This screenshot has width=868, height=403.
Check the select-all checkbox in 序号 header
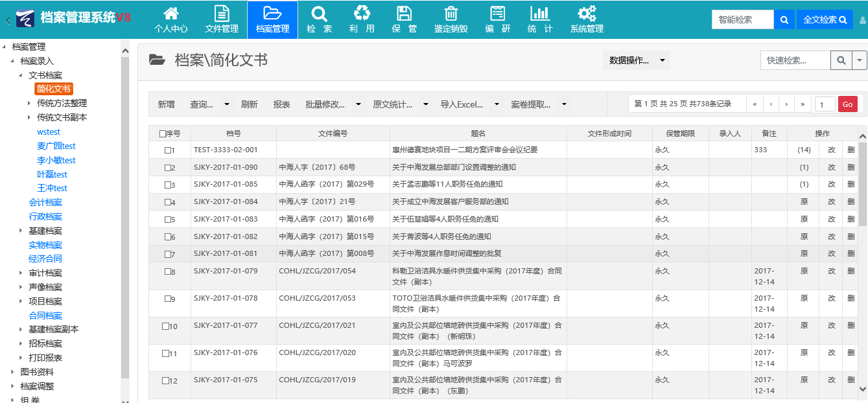point(162,133)
